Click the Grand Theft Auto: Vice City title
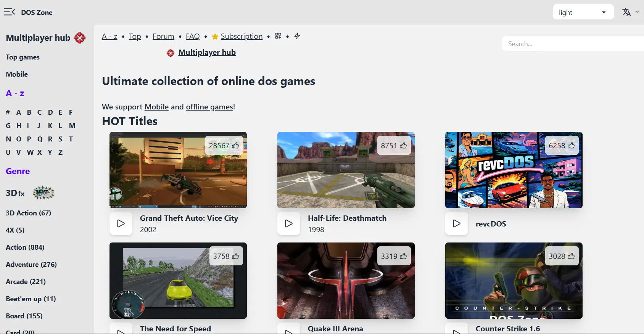This screenshot has height=334, width=644. (189, 218)
